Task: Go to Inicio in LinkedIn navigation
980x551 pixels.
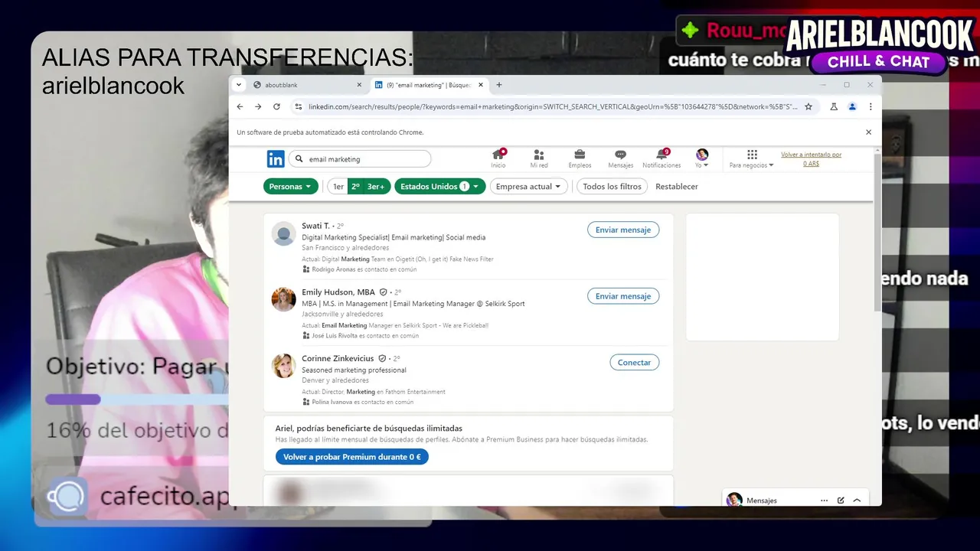Action: point(498,159)
